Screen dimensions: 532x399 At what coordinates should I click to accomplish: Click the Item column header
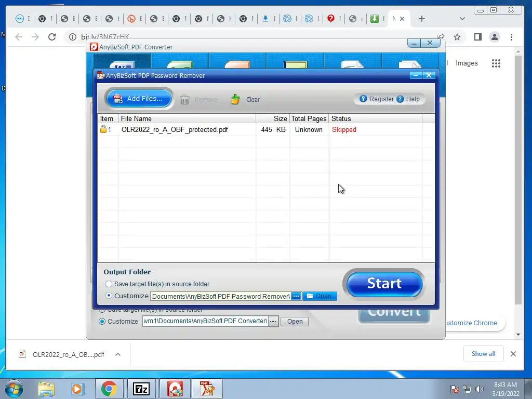(x=107, y=118)
